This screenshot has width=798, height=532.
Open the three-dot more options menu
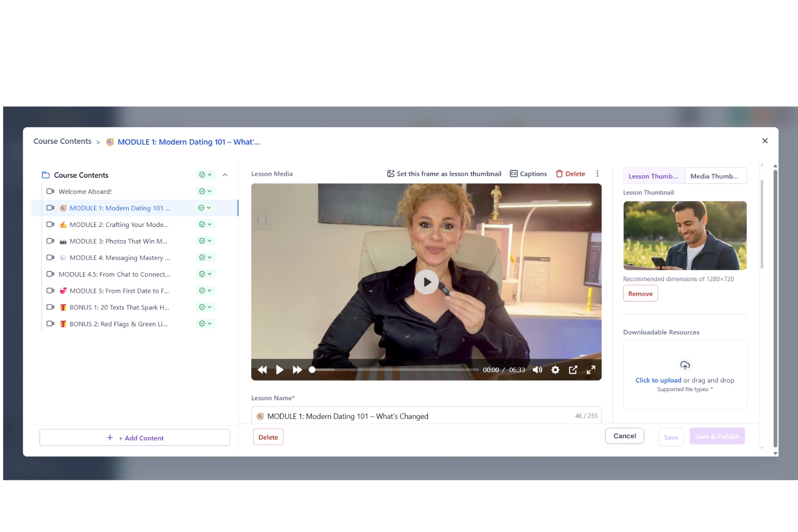click(x=597, y=174)
